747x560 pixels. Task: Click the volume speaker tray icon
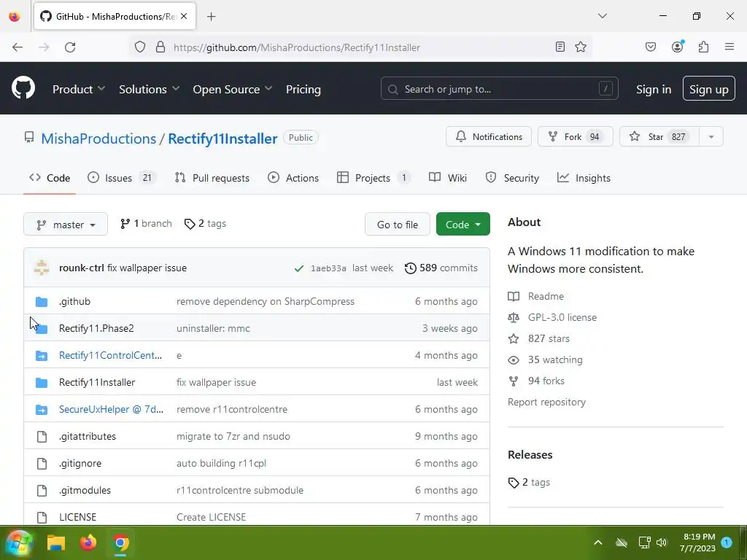[x=662, y=542]
